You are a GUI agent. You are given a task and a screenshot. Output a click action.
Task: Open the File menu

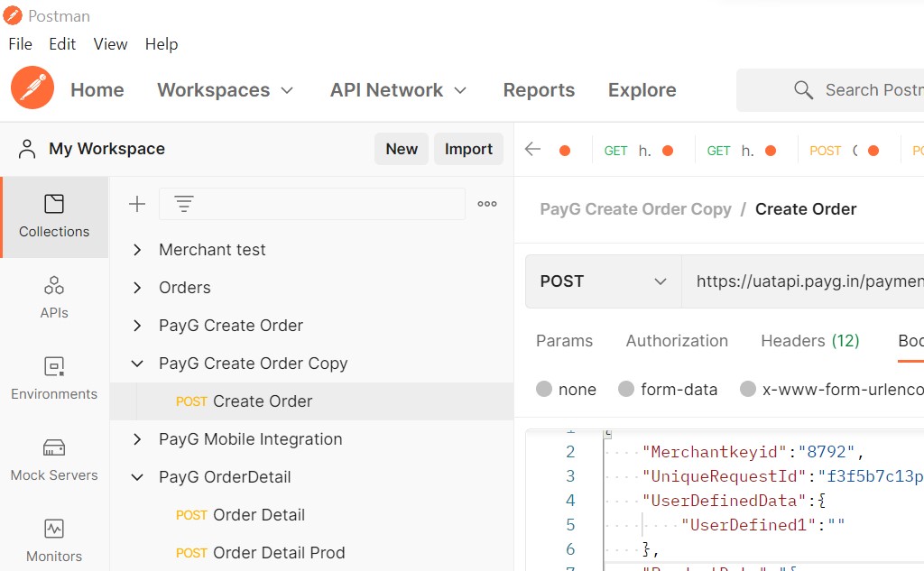click(21, 44)
